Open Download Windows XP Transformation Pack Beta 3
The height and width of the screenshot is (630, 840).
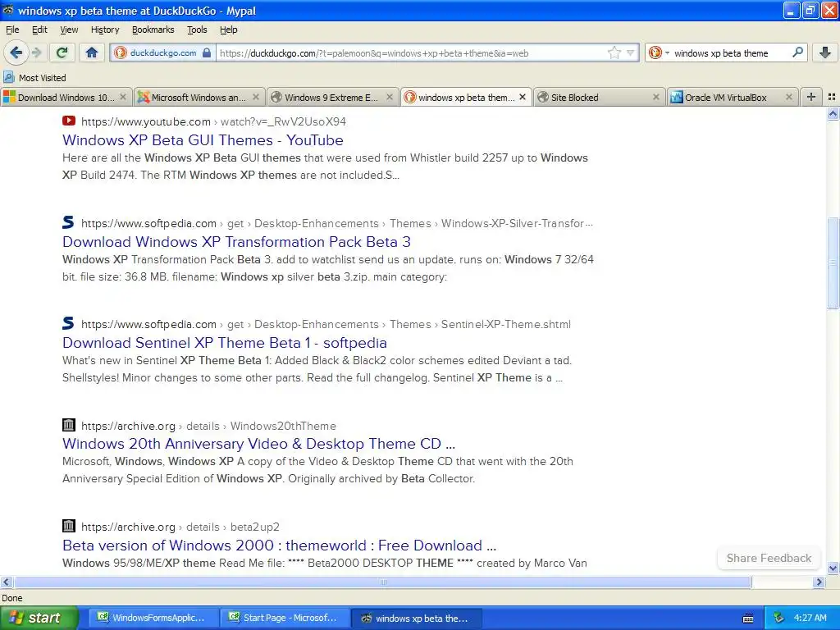237,242
